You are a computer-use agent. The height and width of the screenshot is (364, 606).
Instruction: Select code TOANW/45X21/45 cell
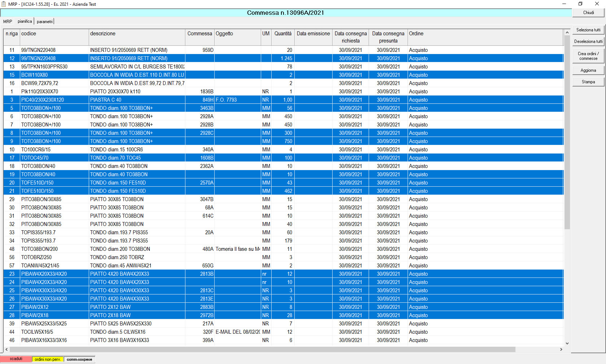click(x=54, y=266)
